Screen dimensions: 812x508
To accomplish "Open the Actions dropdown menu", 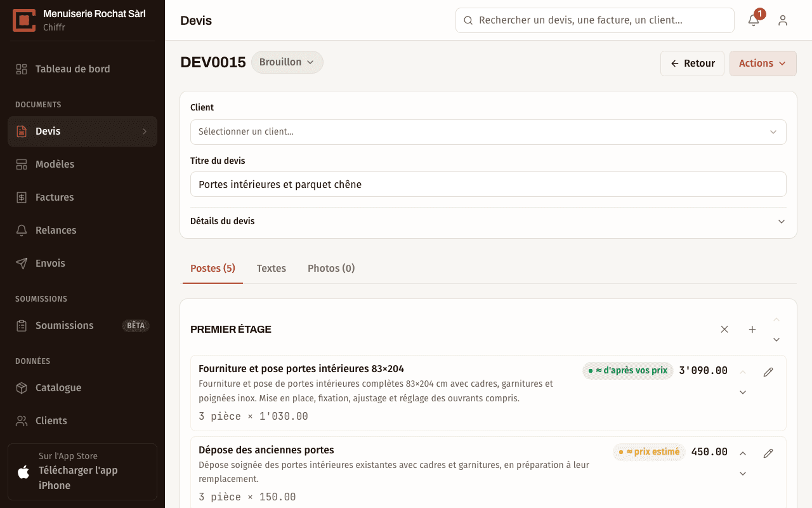I will pos(763,63).
